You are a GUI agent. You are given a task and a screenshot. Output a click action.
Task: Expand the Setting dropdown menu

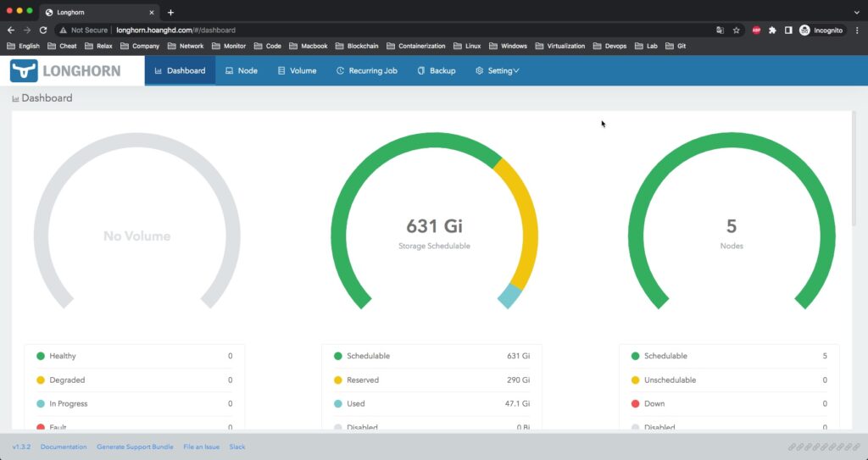click(x=497, y=71)
